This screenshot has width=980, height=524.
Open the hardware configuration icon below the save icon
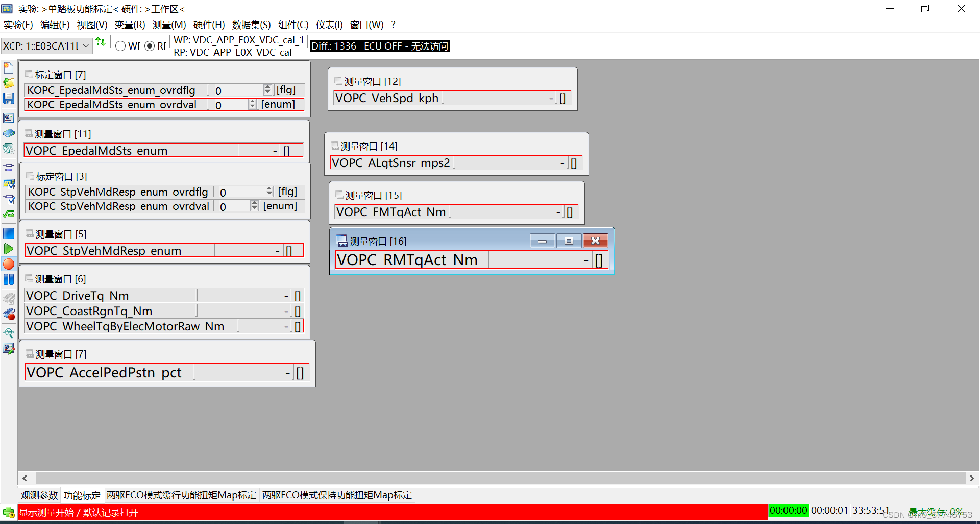coord(9,118)
